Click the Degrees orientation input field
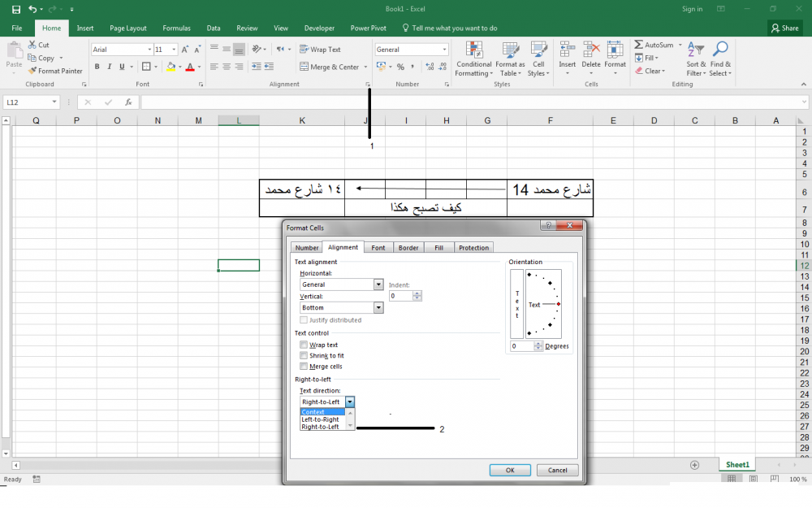The image size is (812, 508). 522,345
